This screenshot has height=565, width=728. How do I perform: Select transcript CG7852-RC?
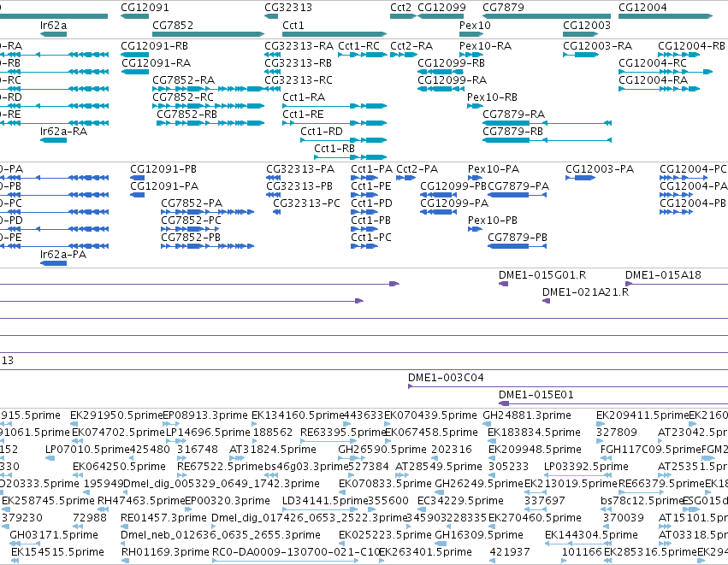pos(183,97)
